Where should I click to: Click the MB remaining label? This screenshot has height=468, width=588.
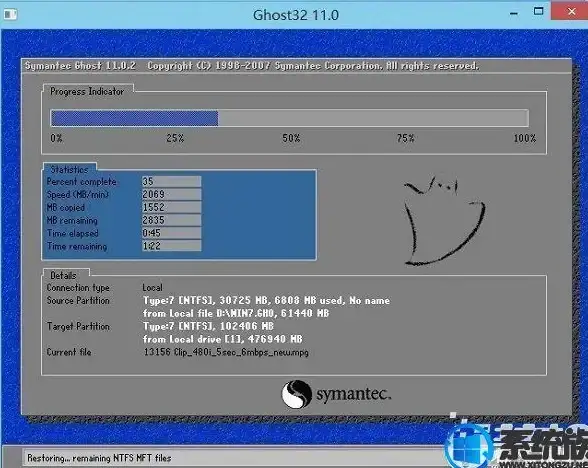(x=72, y=220)
